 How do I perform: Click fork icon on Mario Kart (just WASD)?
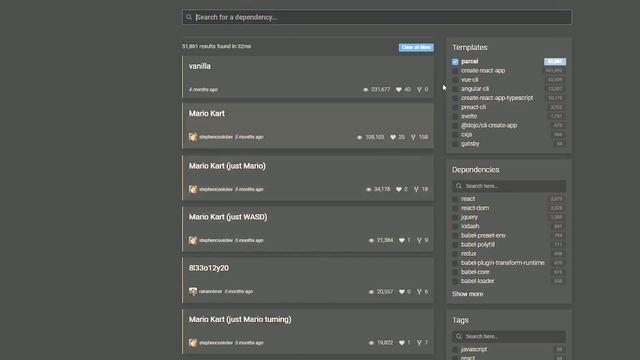pyautogui.click(x=419, y=240)
